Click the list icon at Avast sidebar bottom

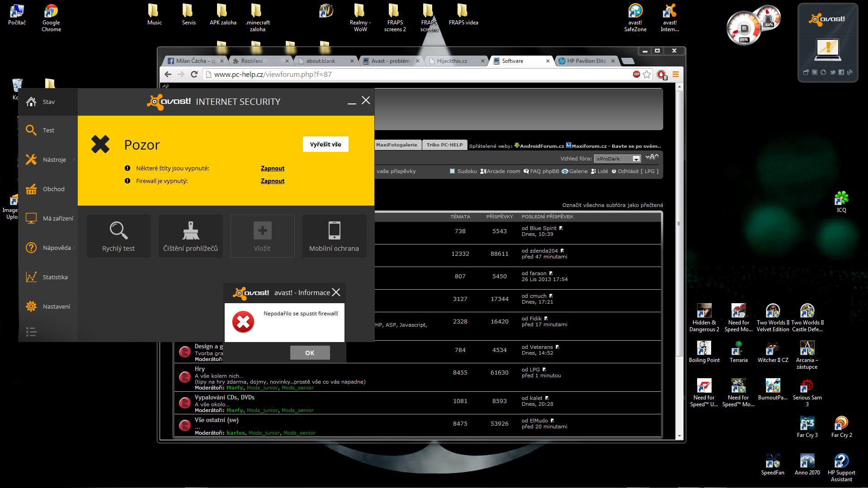31,332
